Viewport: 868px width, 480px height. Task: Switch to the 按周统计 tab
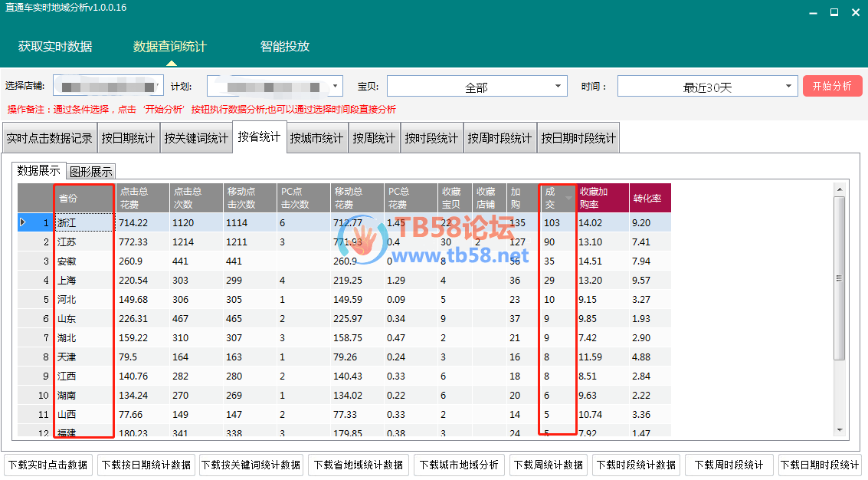pyautogui.click(x=374, y=138)
